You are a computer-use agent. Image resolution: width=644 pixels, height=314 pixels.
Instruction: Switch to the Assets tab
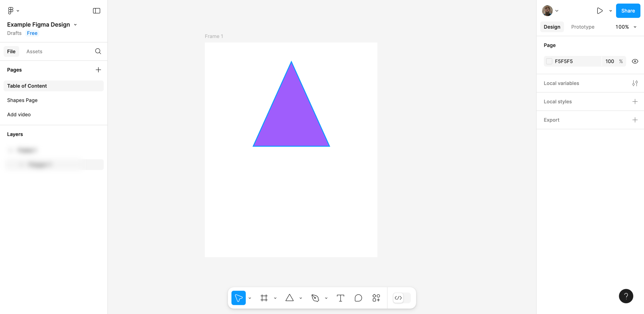pyautogui.click(x=34, y=51)
